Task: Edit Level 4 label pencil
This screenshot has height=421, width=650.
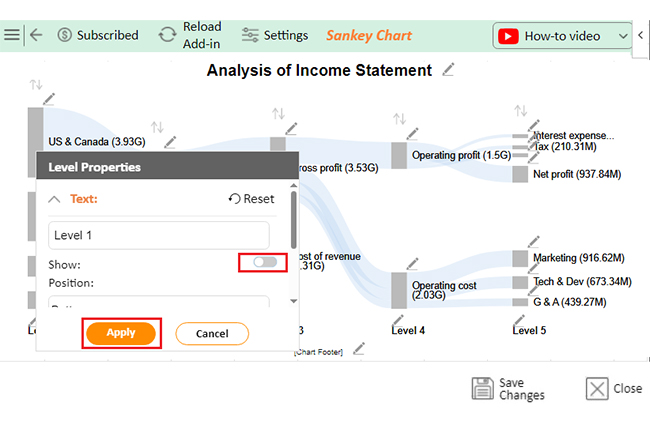Action: click(x=398, y=320)
